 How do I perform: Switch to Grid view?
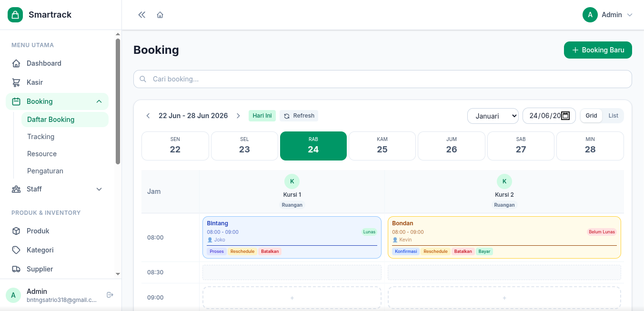click(x=591, y=116)
